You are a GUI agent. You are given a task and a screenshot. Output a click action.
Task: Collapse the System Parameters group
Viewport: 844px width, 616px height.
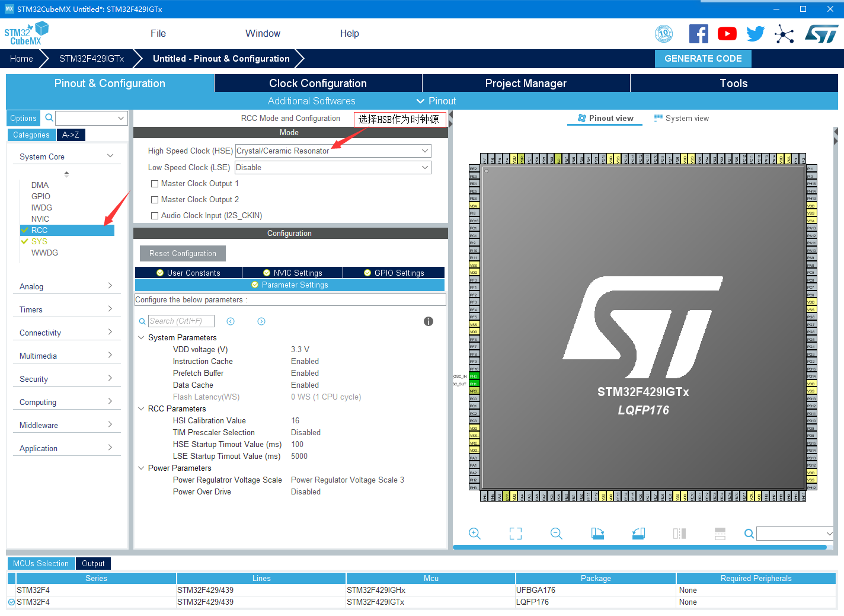point(141,337)
